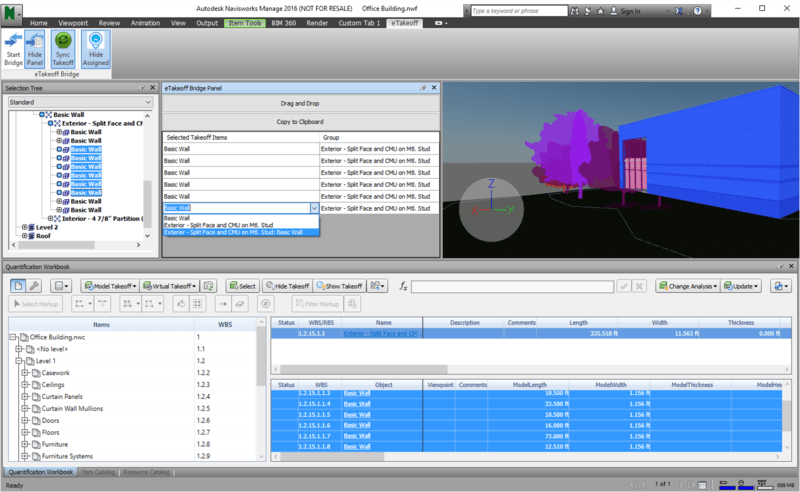Screen dimensions: 800x492
Task: Select the bucket fill markup tool
Action: [181, 304]
